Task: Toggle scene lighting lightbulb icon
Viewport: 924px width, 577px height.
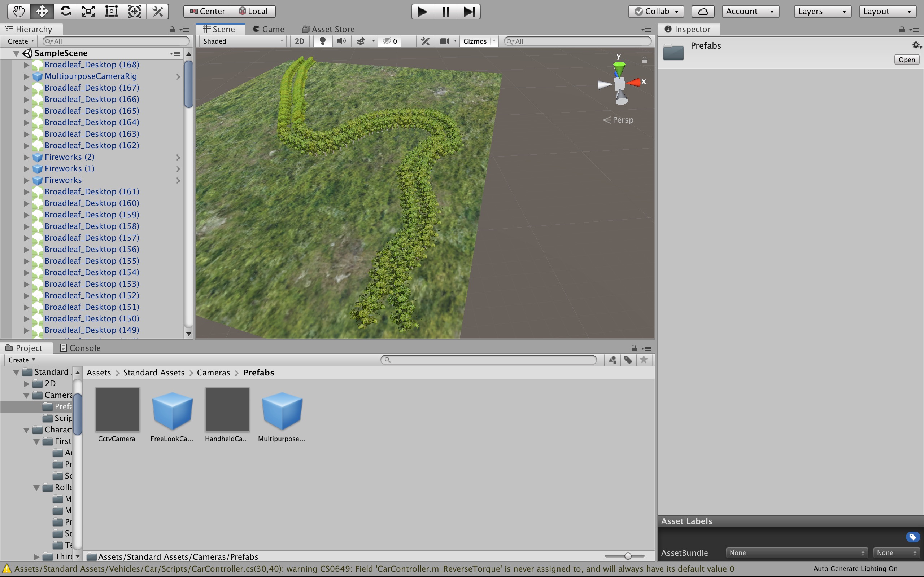Action: (323, 41)
